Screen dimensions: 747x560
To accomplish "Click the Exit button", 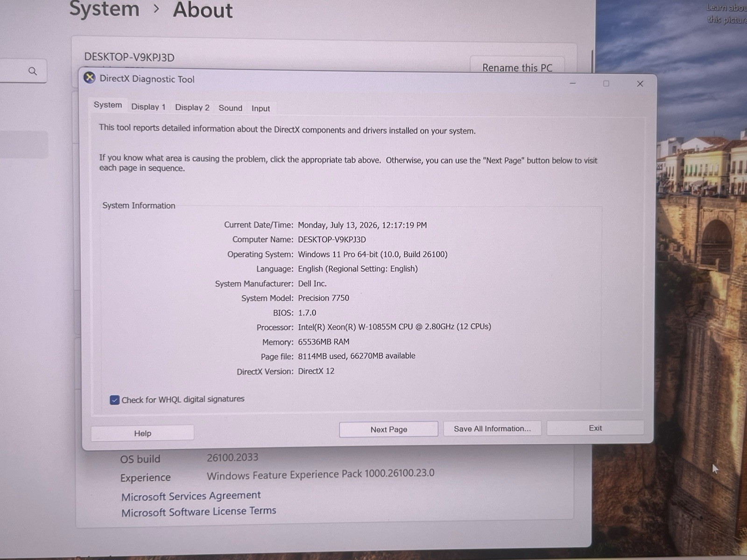I will pos(595,428).
